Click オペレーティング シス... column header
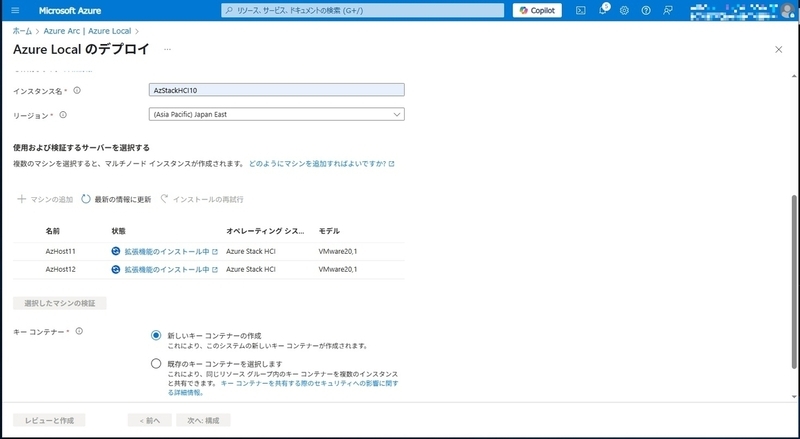Image resolution: width=800 pixels, height=439 pixels. tap(265, 231)
